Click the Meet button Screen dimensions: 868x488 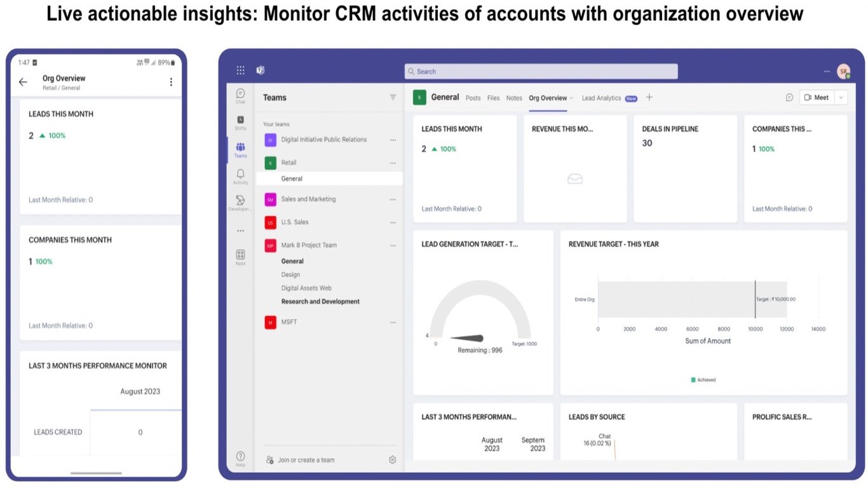coord(817,97)
